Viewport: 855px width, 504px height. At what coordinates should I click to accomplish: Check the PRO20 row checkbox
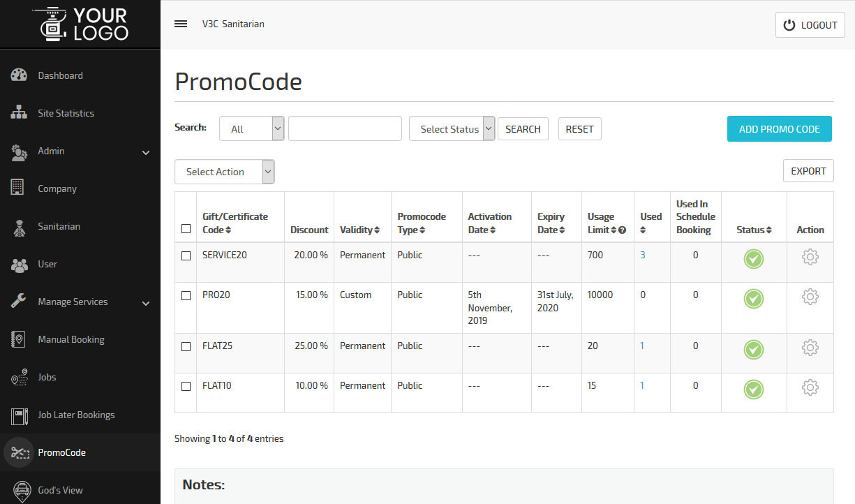click(x=186, y=296)
